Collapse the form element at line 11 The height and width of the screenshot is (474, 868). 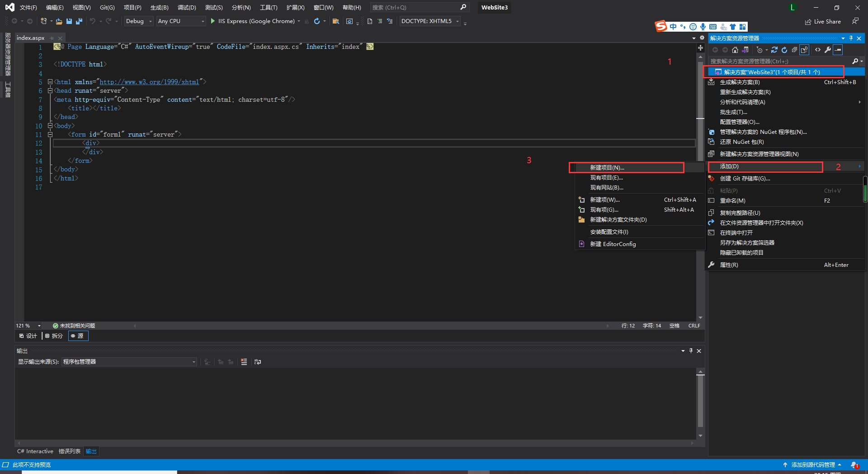point(50,134)
